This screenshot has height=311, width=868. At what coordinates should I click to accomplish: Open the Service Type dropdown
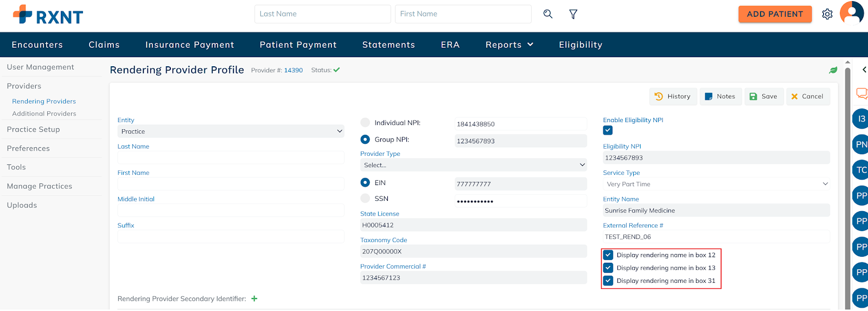716,185
